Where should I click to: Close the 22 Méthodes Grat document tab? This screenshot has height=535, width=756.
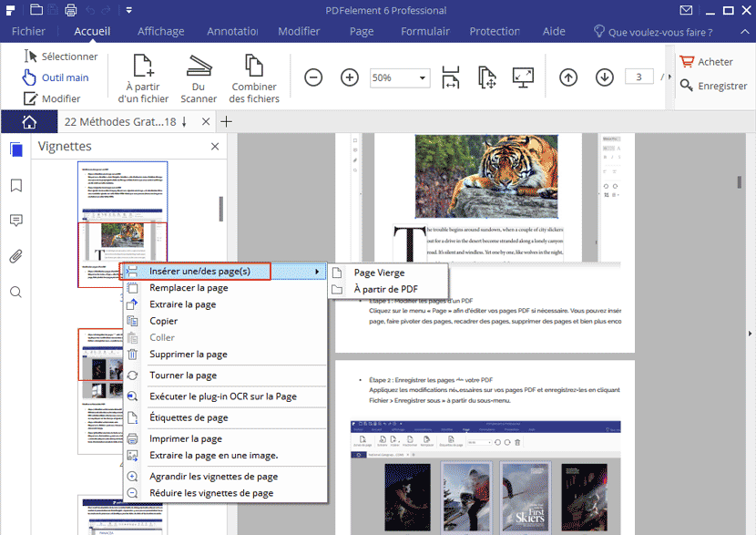(x=206, y=121)
